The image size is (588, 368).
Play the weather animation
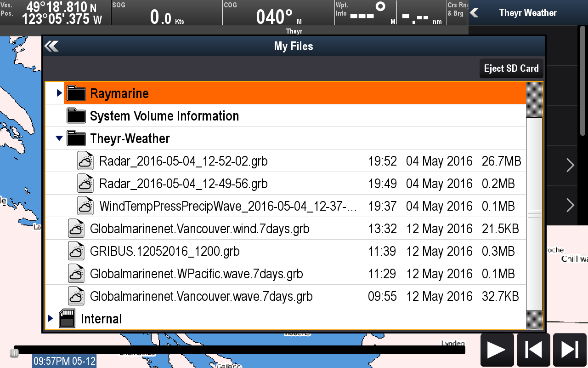[497, 350]
